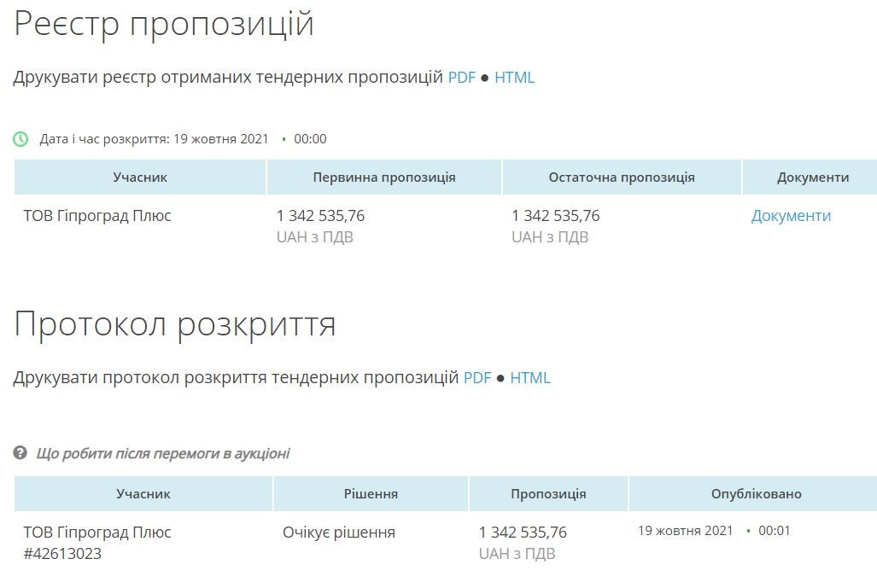Open HTML of proposal disclosure protocol
This screenshot has height=588, width=877.
pos(530,378)
